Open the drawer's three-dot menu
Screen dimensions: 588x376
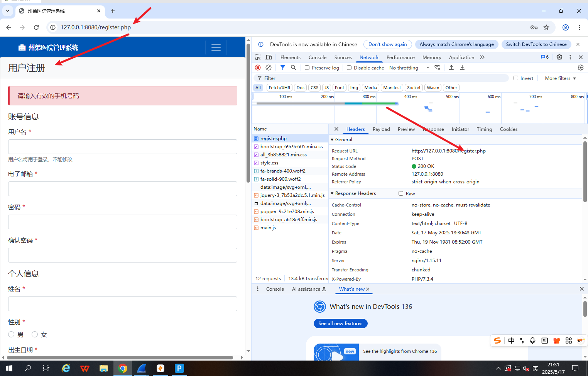[258, 289]
